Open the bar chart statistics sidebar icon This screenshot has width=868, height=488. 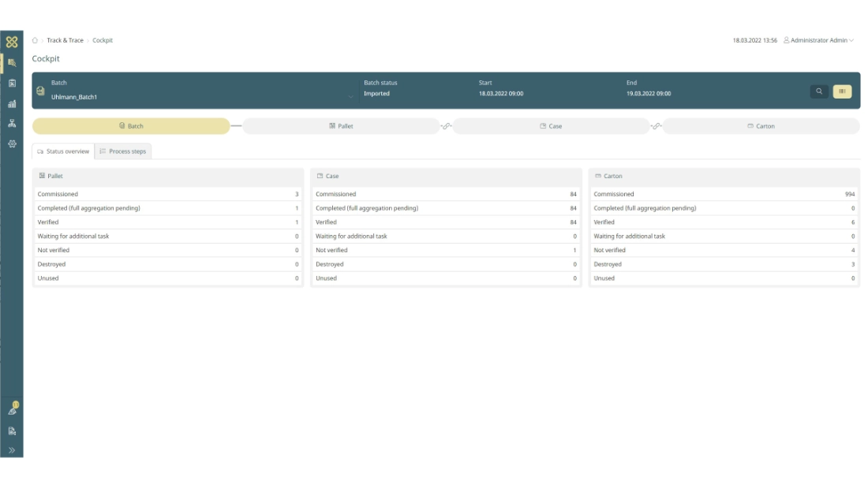pos(12,103)
